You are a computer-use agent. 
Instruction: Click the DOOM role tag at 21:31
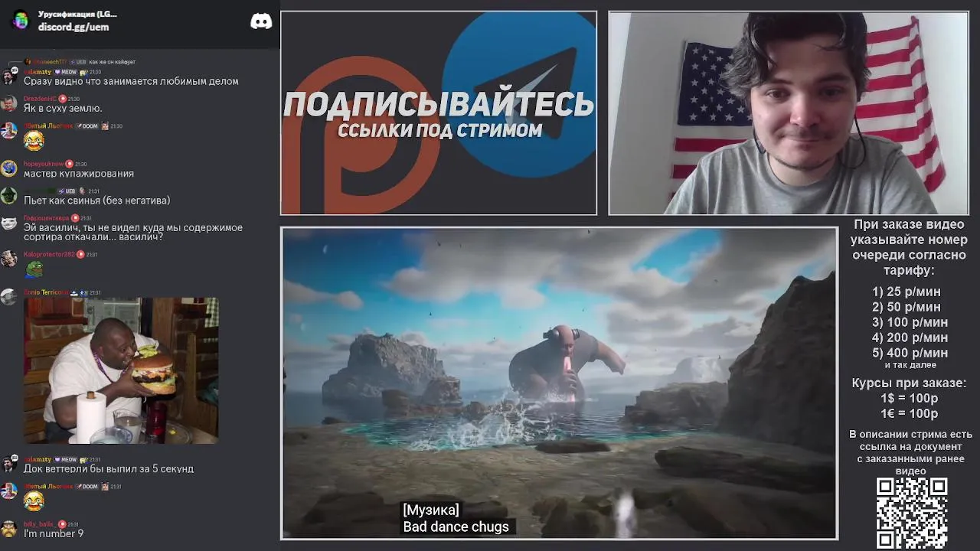click(87, 487)
